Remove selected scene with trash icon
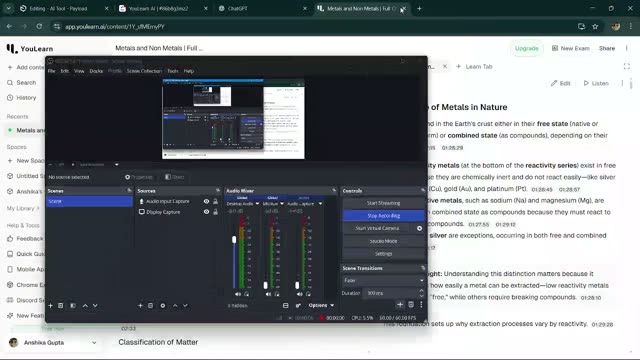 (60, 305)
